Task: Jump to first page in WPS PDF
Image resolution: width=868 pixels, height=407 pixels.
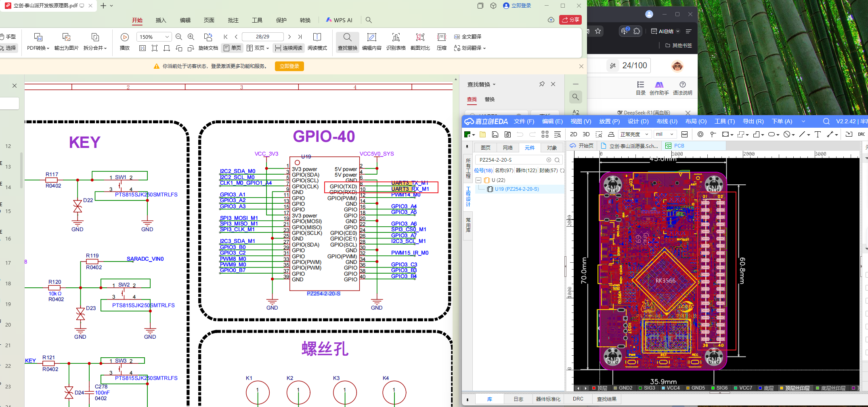Action: pos(226,37)
